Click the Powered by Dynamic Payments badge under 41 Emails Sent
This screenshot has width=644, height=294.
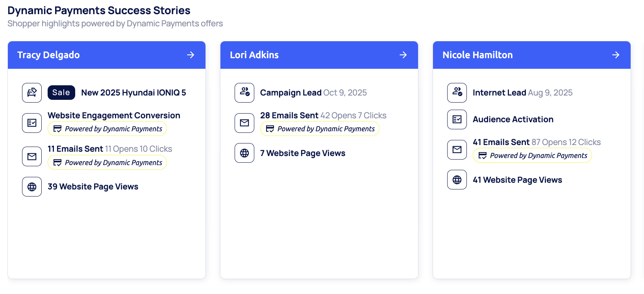click(532, 156)
